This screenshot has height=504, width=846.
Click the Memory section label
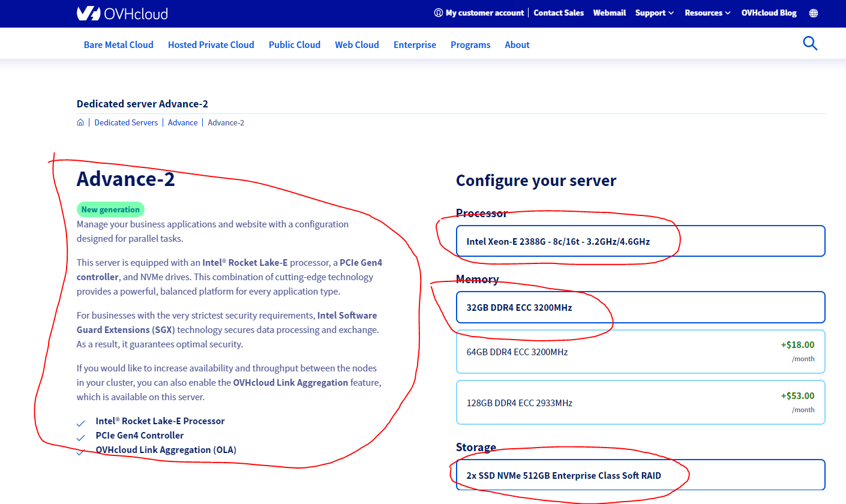(x=477, y=279)
